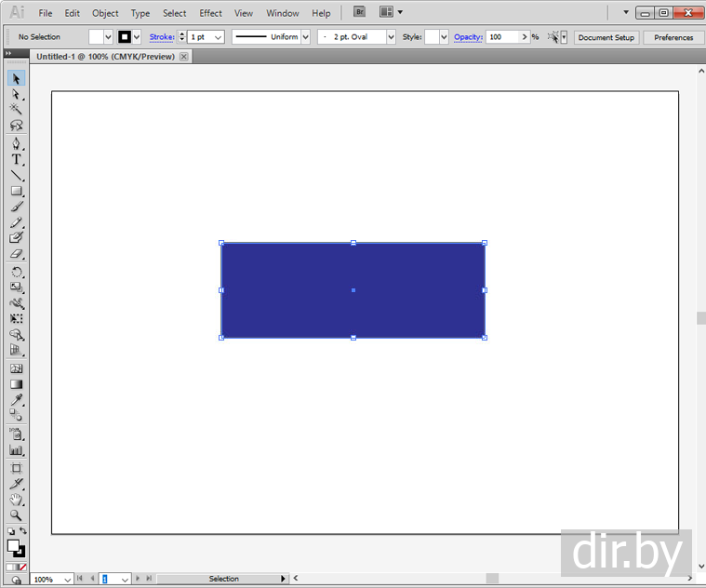Screen dimensions: 706x588
Task: Select the Lasso tool
Action: [16, 126]
